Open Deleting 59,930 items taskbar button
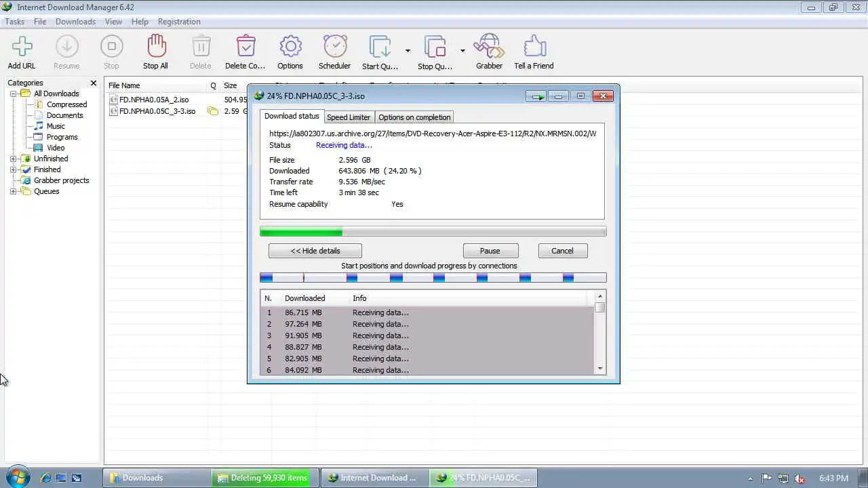The image size is (868, 488). tap(265, 478)
